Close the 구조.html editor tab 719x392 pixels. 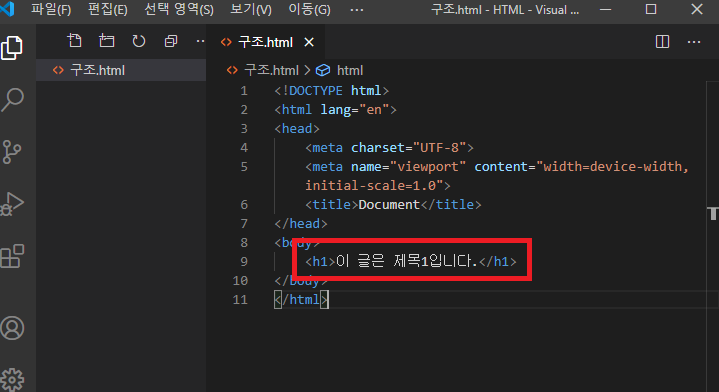(x=309, y=42)
